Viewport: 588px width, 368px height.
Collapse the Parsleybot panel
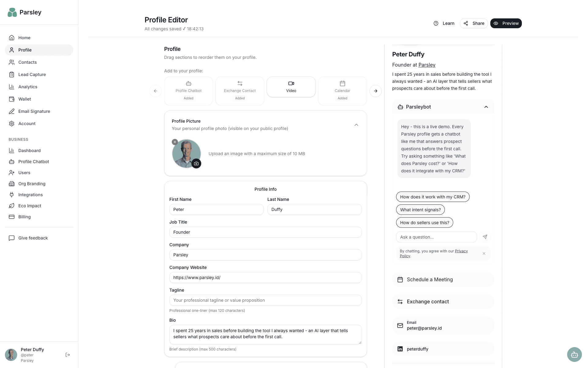(x=486, y=107)
